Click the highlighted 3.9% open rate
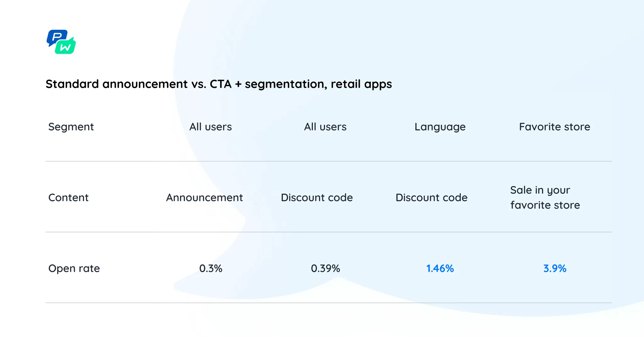Image resolution: width=644 pixels, height=338 pixels. 555,269
